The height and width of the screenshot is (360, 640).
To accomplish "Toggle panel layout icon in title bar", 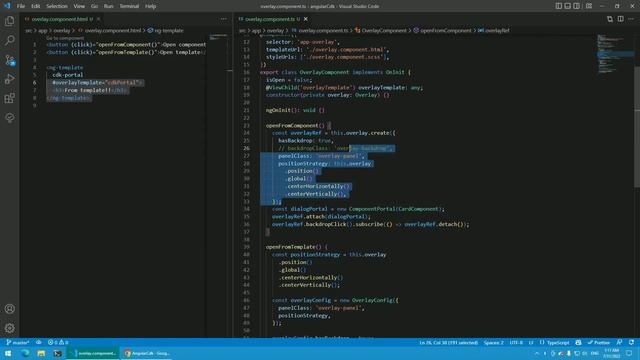I will (567, 6).
